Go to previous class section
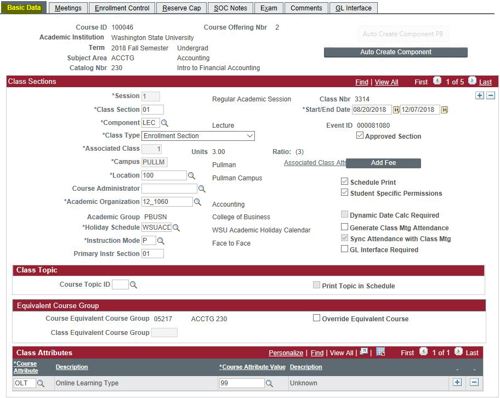Image resolution: width=500 pixels, height=398 pixels. [x=437, y=81]
